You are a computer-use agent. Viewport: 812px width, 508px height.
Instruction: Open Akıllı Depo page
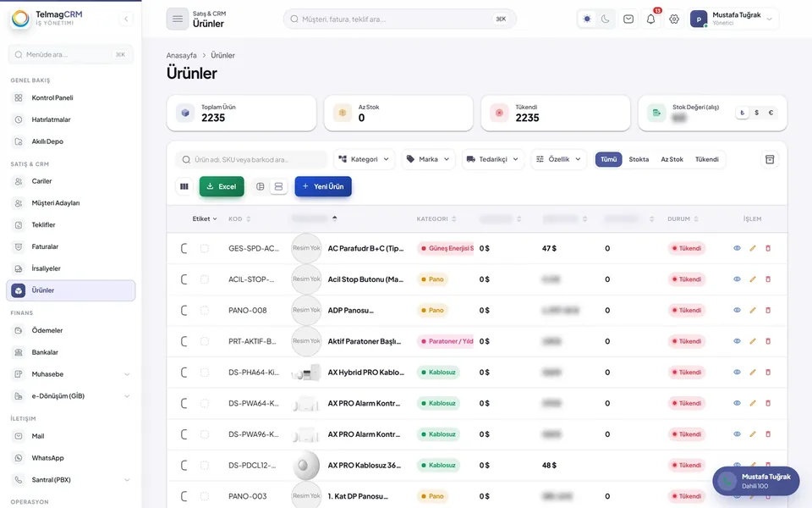[x=71, y=141]
